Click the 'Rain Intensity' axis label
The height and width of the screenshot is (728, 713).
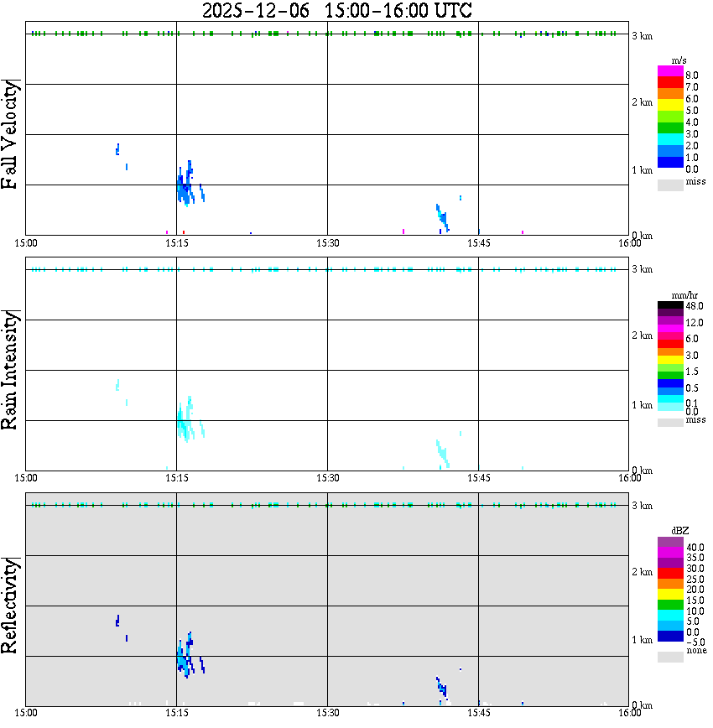coord(9,370)
